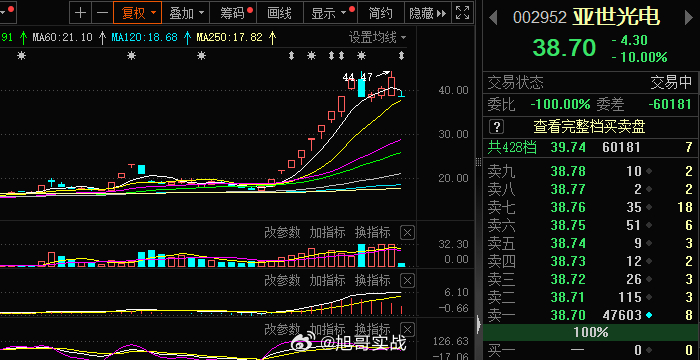The height and width of the screenshot is (360, 700).
Task: Open the 设置均线 moving average dropdown
Action: [x=377, y=38]
